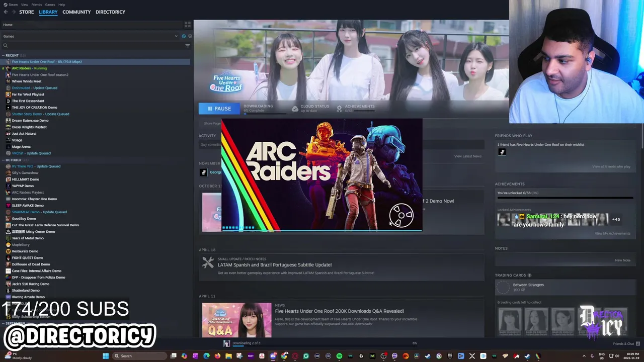Open the Games collection dropdown
This screenshot has height=362, width=644.
tap(90, 36)
